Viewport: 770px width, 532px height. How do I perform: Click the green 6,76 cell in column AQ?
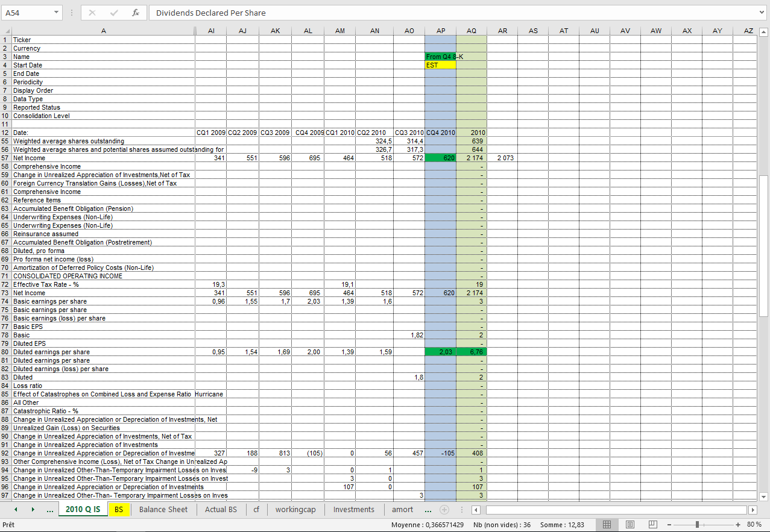[x=472, y=352]
